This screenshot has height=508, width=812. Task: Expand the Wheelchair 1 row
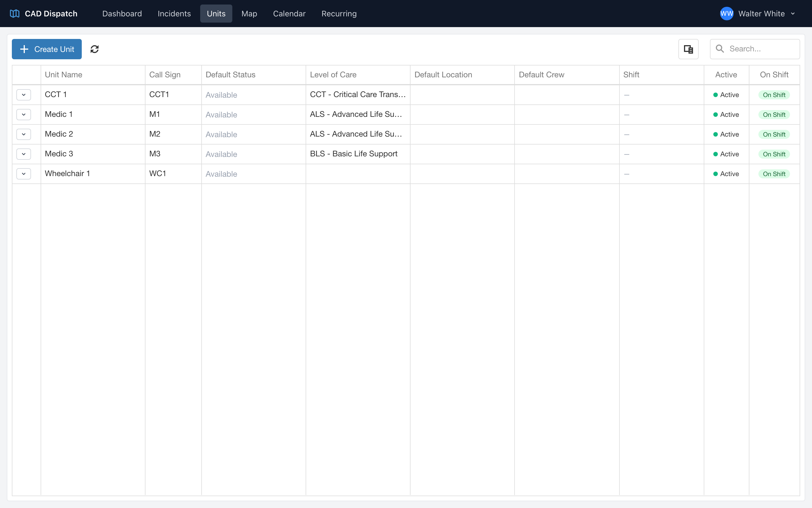tap(23, 174)
